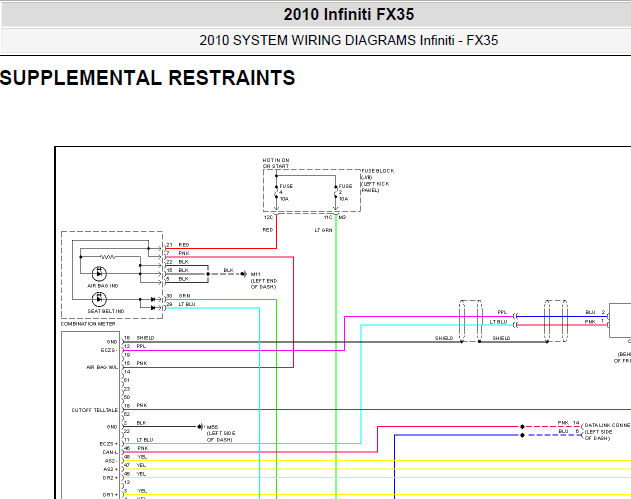Click the 'LT GRN' label below fuse block
The image size is (631, 499).
323,230
